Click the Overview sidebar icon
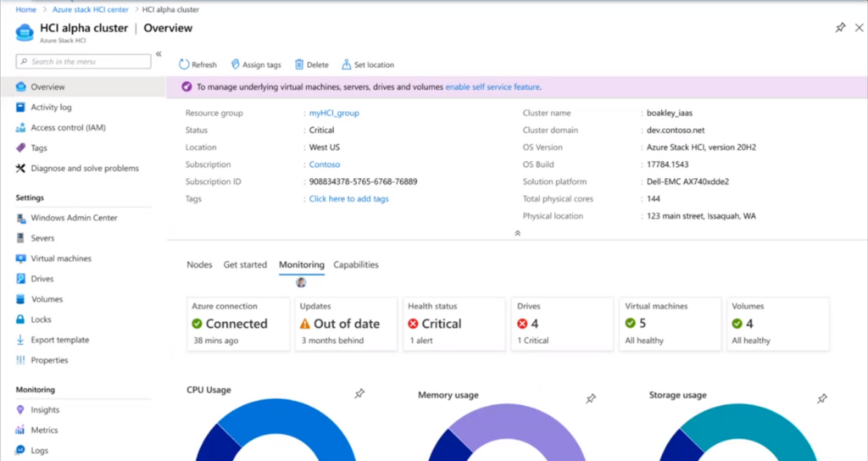868x461 pixels. (x=21, y=87)
